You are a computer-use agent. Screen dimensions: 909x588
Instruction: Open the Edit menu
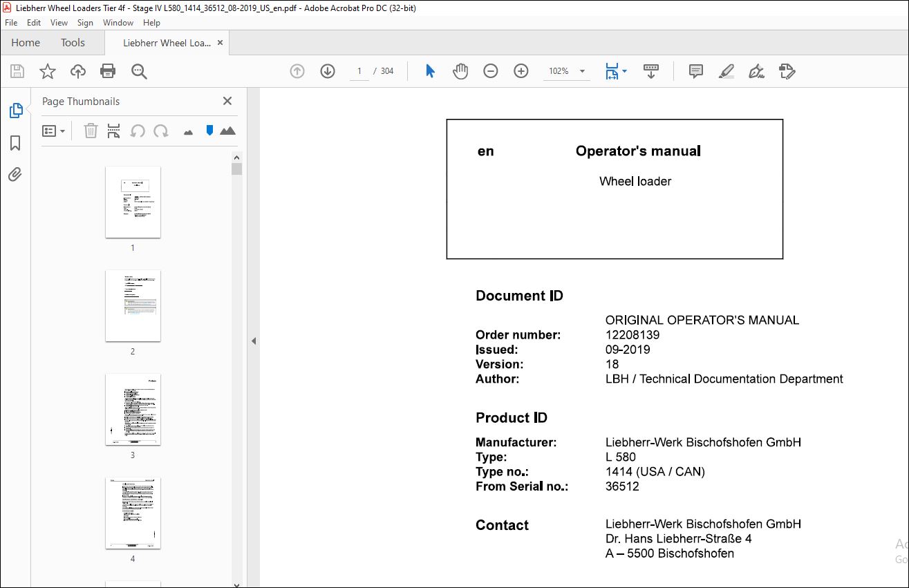click(x=34, y=23)
